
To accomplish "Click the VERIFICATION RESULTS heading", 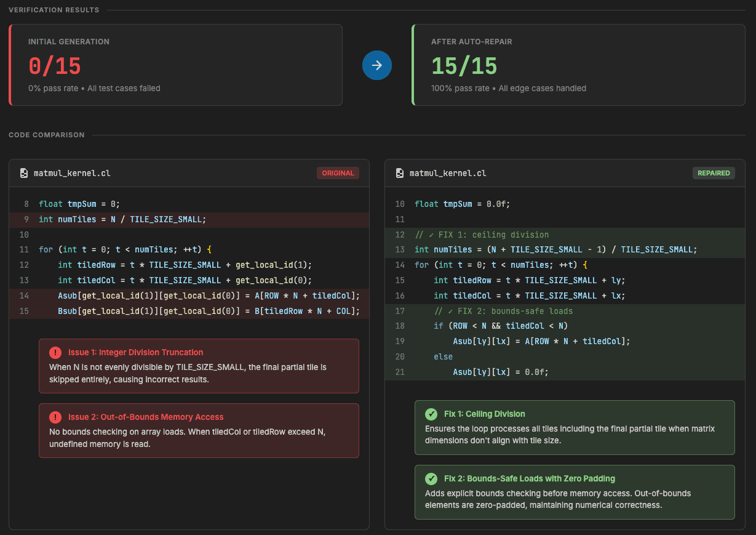I will click(x=54, y=10).
